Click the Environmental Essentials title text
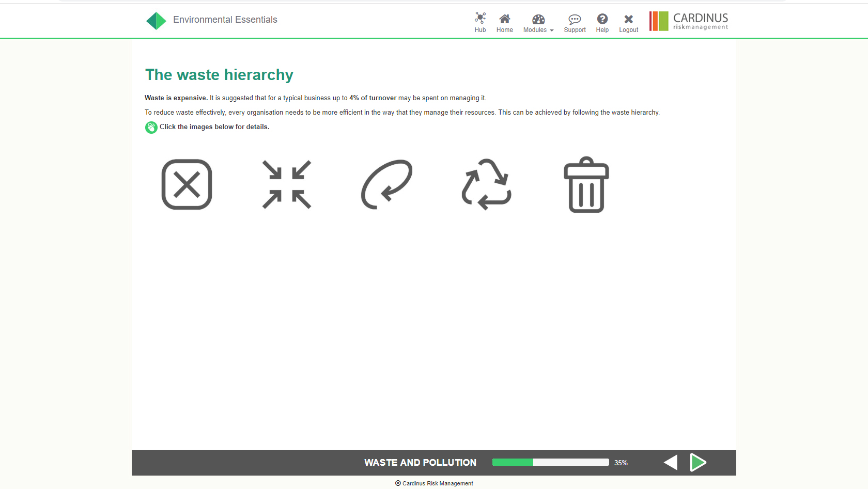This screenshot has height=489, width=868. (x=225, y=20)
